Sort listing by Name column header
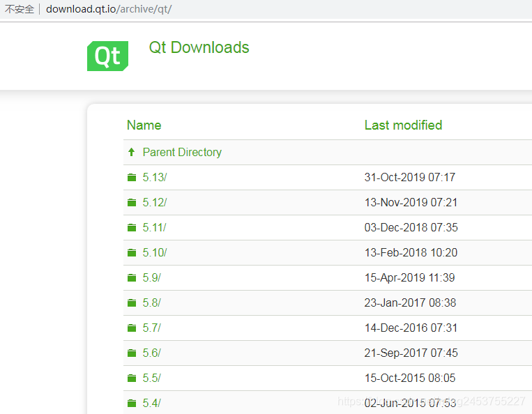Viewport: 532px width, 414px height. click(x=144, y=125)
